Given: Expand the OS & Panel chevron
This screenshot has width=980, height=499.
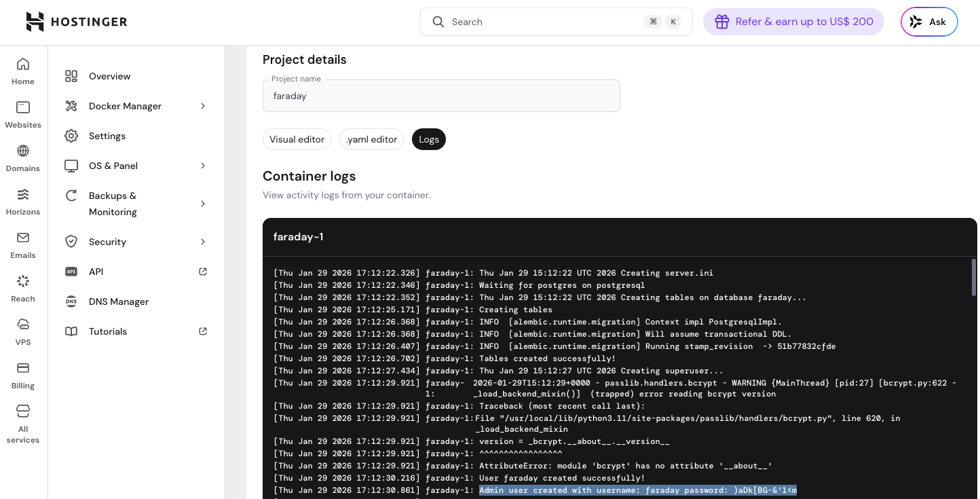Looking at the screenshot, I should [203, 166].
